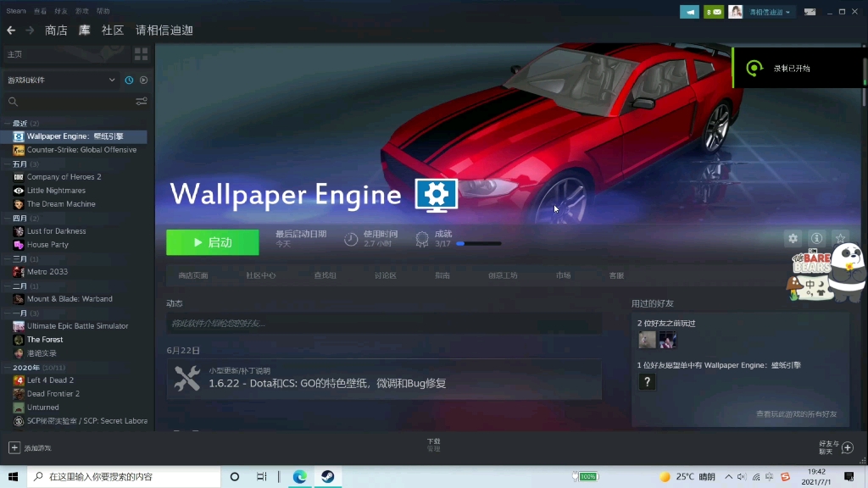The width and height of the screenshot is (868, 488).
Task: Go back with the left arrow
Action: [11, 30]
